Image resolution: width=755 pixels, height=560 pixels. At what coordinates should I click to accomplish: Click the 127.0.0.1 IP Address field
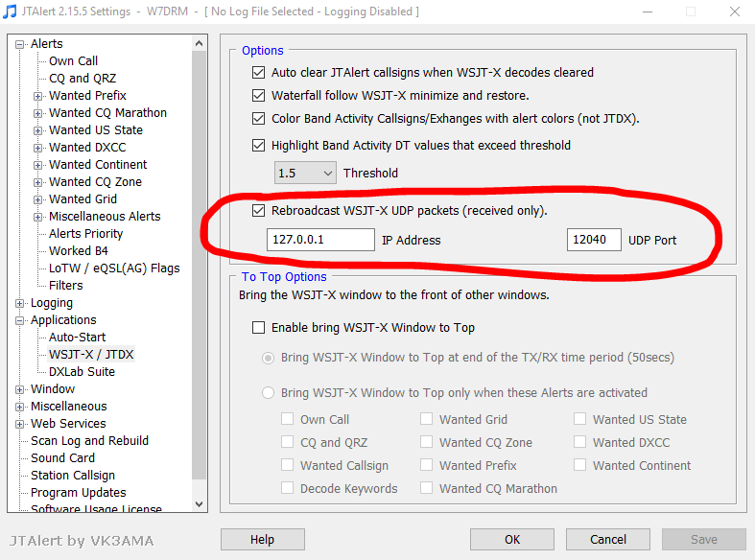[x=320, y=240]
